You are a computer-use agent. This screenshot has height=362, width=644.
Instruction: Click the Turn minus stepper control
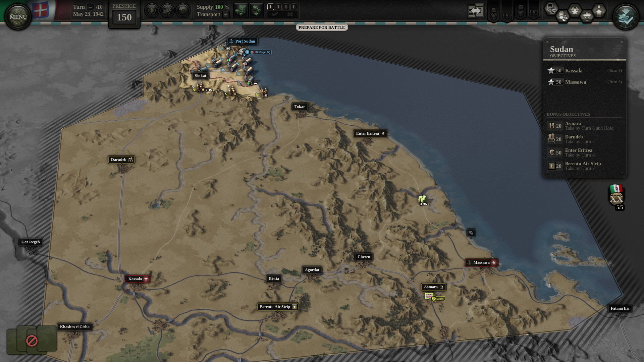pyautogui.click(x=89, y=6)
